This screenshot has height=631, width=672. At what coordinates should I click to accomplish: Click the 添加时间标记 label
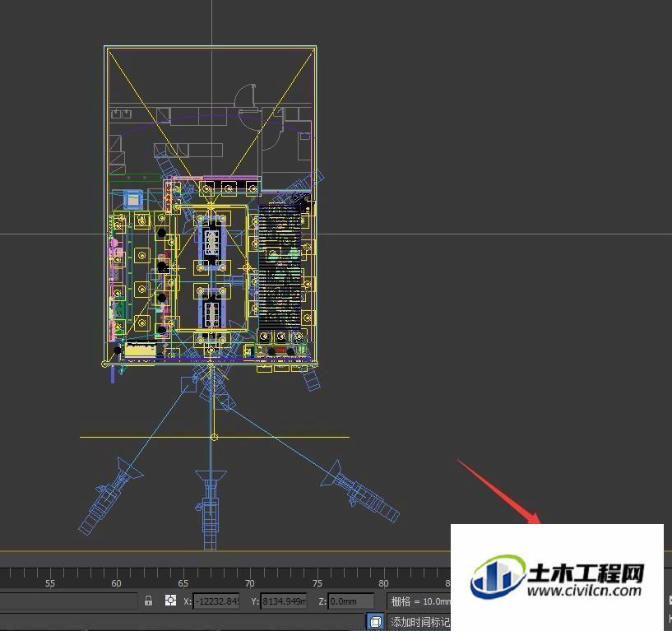pyautogui.click(x=420, y=622)
